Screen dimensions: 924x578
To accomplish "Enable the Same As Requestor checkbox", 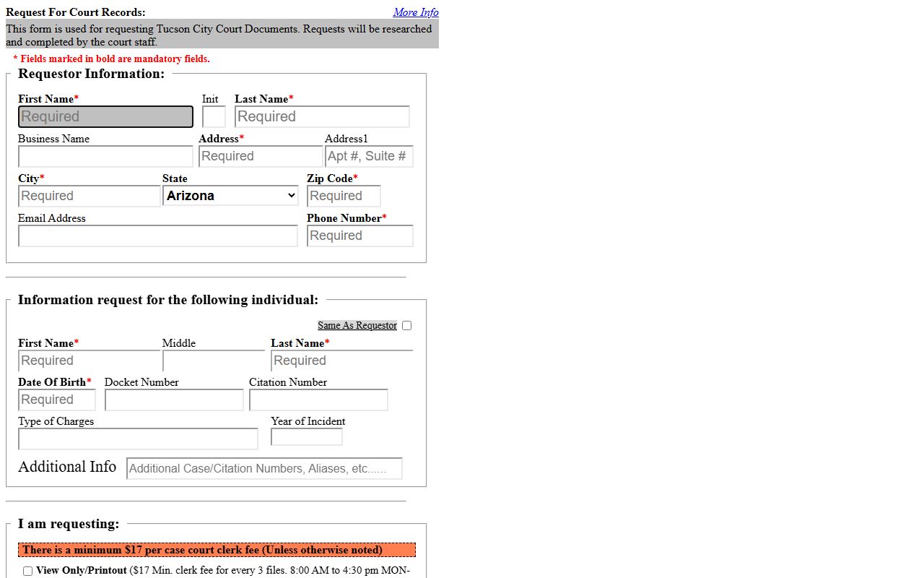I will (407, 326).
